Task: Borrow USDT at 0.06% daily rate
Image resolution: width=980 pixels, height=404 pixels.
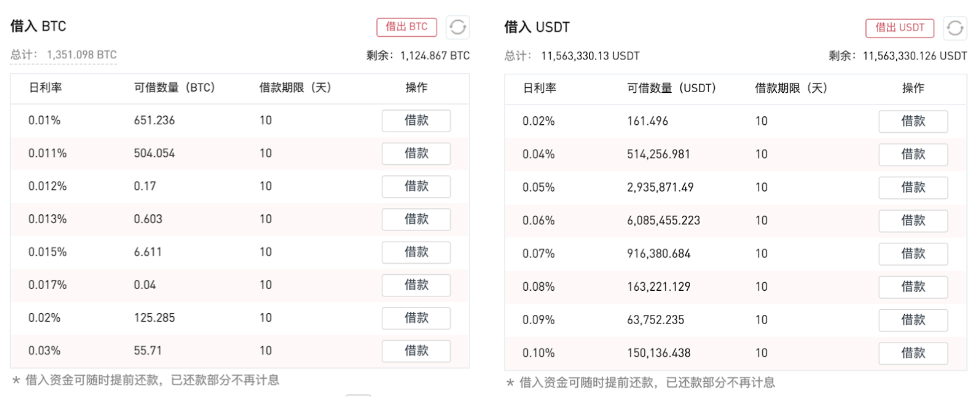Action: tap(913, 221)
